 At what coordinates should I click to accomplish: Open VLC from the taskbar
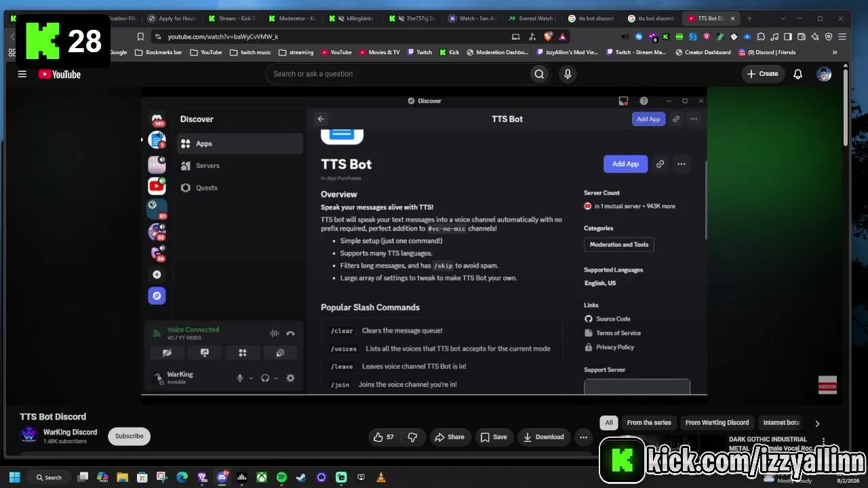tap(380, 477)
